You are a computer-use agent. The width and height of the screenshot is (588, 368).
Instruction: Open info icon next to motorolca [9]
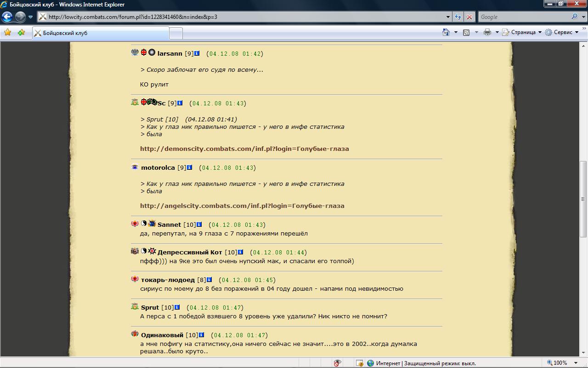coord(189,167)
